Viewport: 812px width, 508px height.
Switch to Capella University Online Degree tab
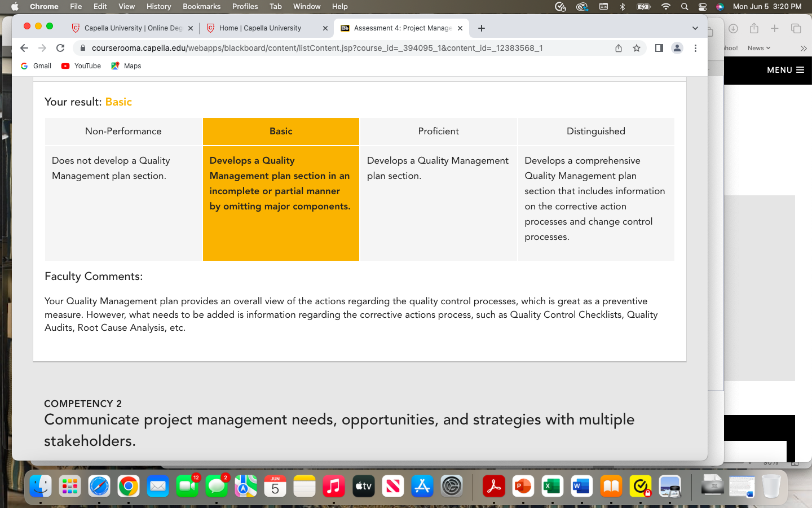pyautogui.click(x=133, y=28)
